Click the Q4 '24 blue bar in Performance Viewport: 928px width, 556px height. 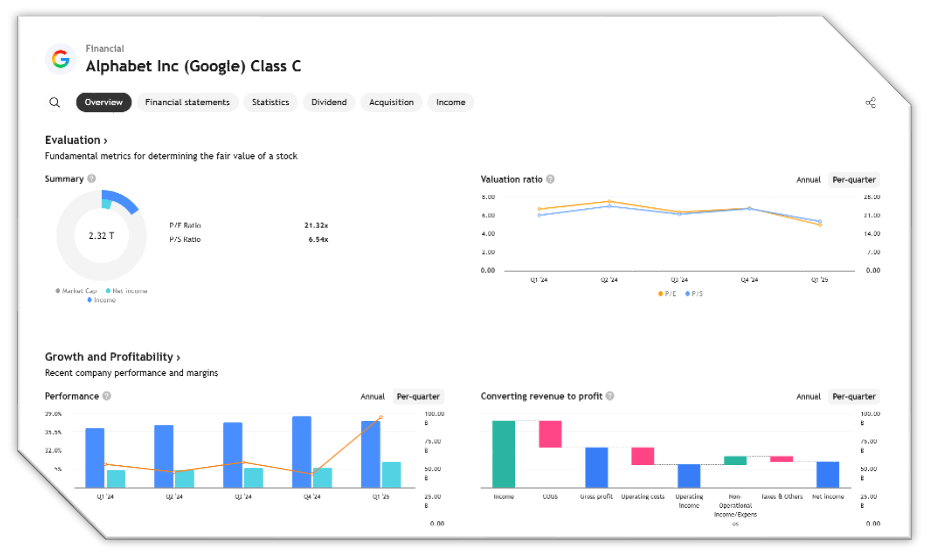click(x=302, y=452)
